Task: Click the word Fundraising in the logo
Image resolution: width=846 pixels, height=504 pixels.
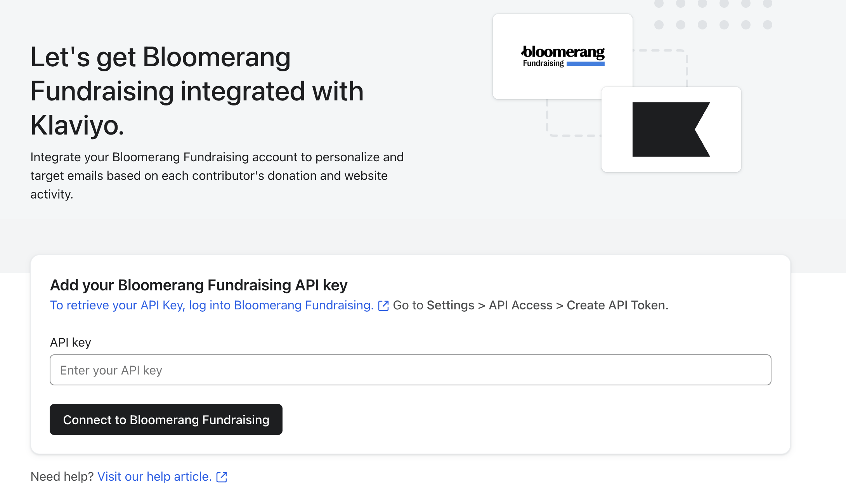Action: [x=543, y=63]
